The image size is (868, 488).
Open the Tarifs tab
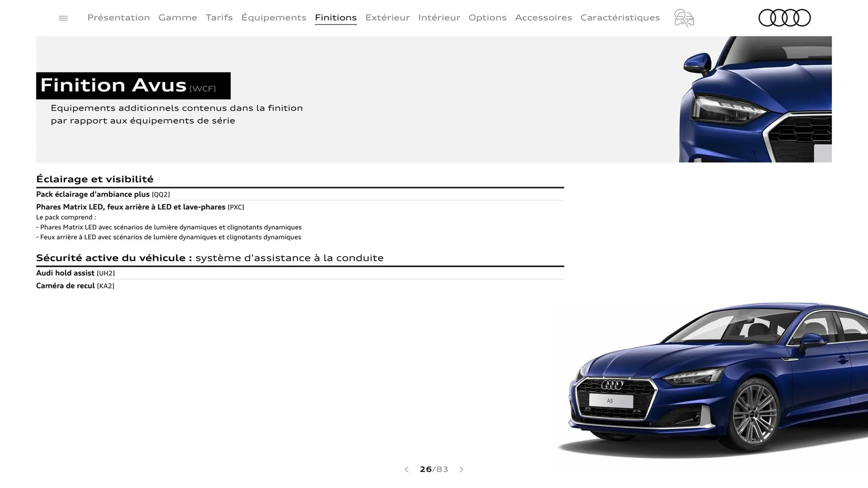tap(219, 18)
